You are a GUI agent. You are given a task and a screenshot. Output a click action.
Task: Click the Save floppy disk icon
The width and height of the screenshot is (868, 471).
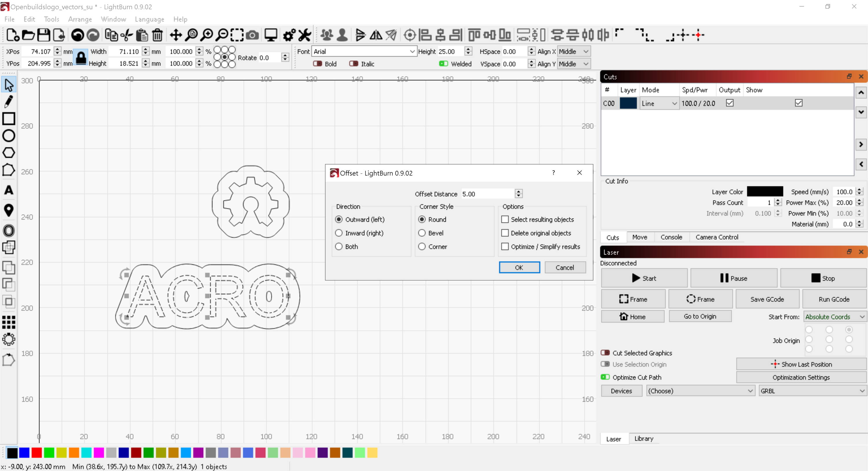(44, 35)
